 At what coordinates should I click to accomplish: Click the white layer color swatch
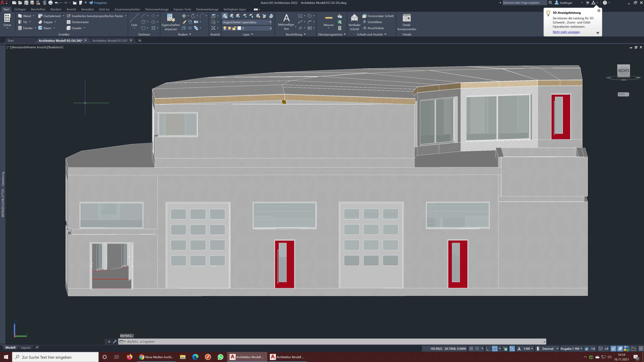click(x=239, y=28)
